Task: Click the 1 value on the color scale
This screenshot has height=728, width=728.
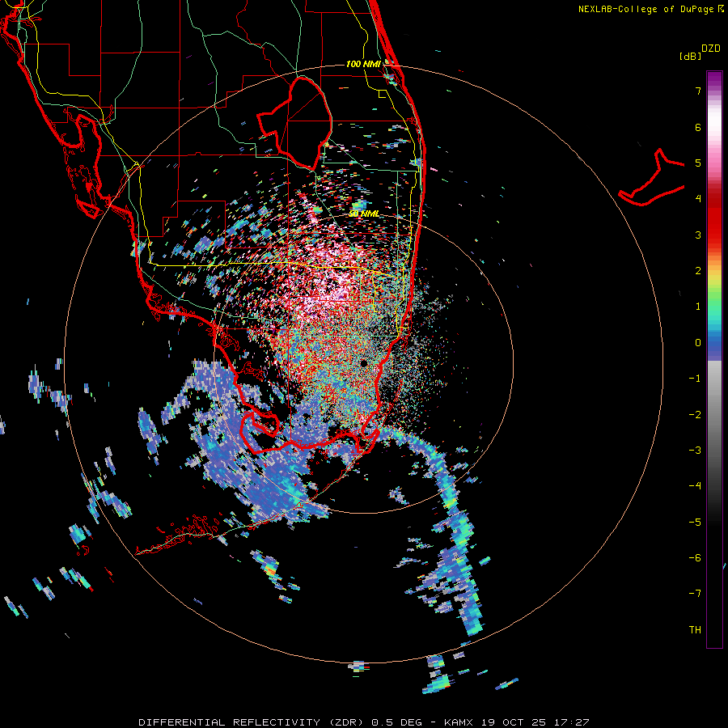Action: (x=698, y=307)
